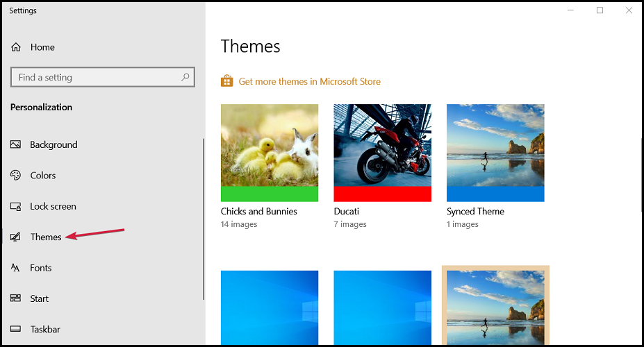Screen dimensions: 644x347
Task: Click the Microsoft Store bag icon
Action: [x=226, y=81]
